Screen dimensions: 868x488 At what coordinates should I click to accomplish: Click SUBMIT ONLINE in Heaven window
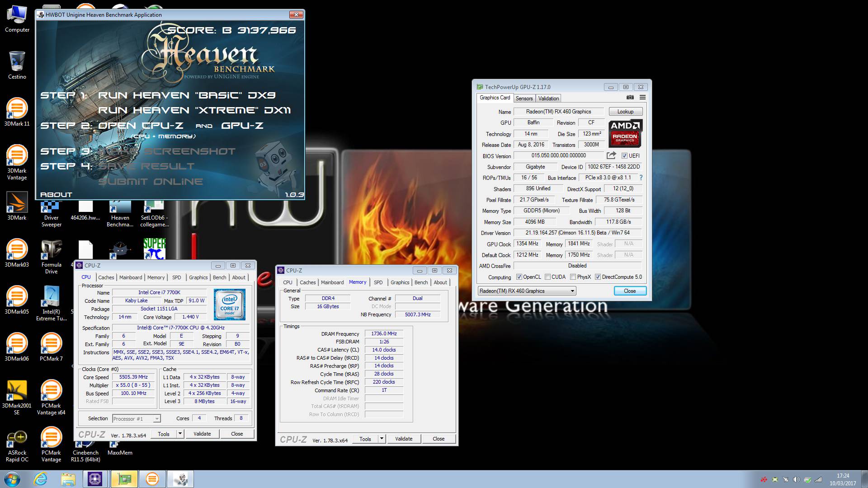pyautogui.click(x=151, y=182)
